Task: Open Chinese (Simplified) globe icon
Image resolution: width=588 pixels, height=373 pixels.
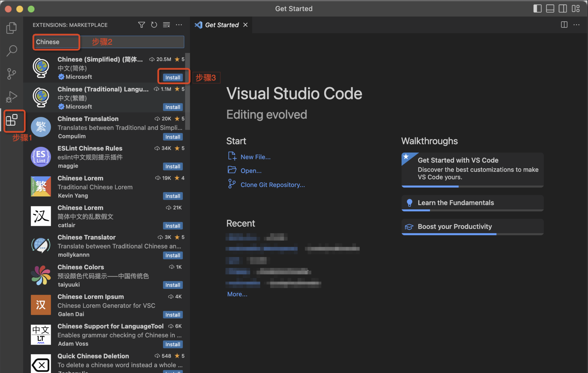Action: [41, 68]
